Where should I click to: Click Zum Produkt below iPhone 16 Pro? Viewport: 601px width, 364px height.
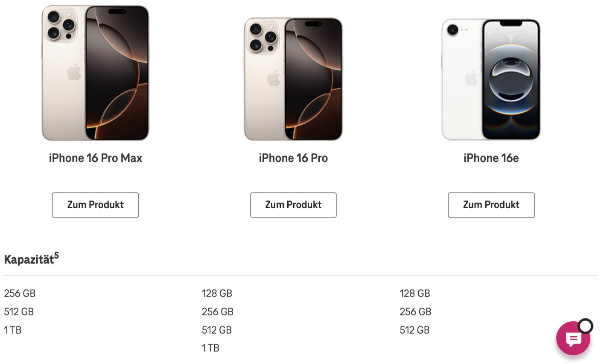pos(293,205)
